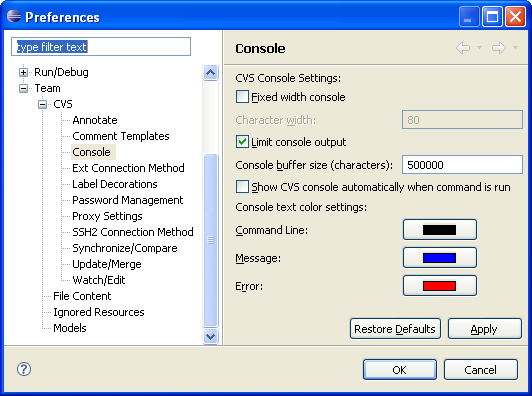Select the Team tree label
Screen dimensions: 532x396
47,88
